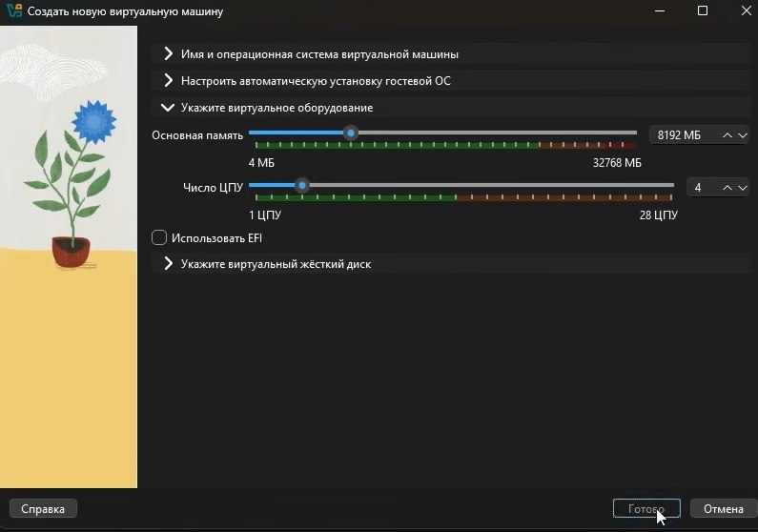Expand the guest OS auto-install section
Image resolution: width=758 pixels, height=532 pixels.
pyautogui.click(x=451, y=81)
